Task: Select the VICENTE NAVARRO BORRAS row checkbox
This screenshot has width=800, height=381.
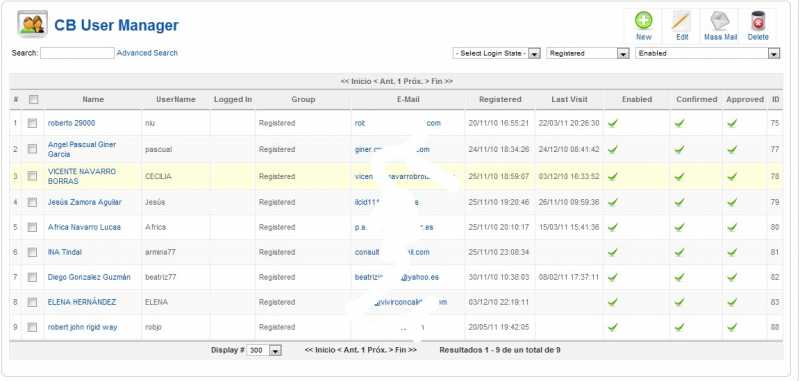Action: pyautogui.click(x=32, y=176)
